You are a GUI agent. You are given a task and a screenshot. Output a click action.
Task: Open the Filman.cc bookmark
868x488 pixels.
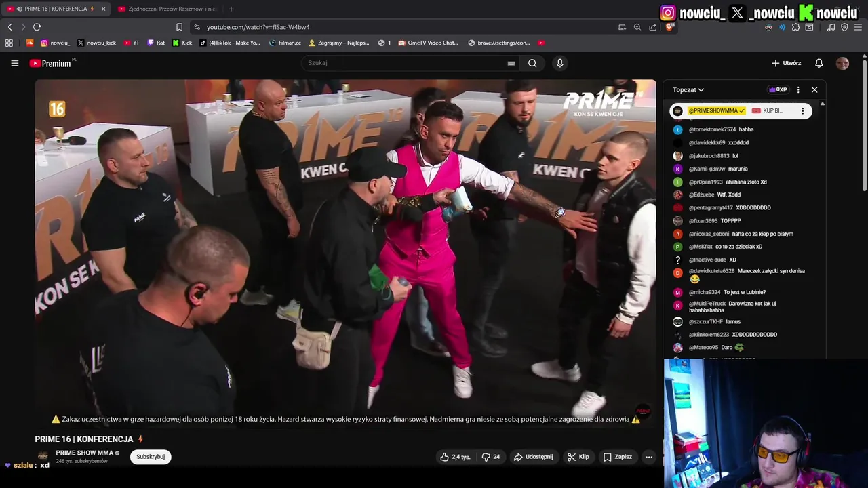point(285,43)
